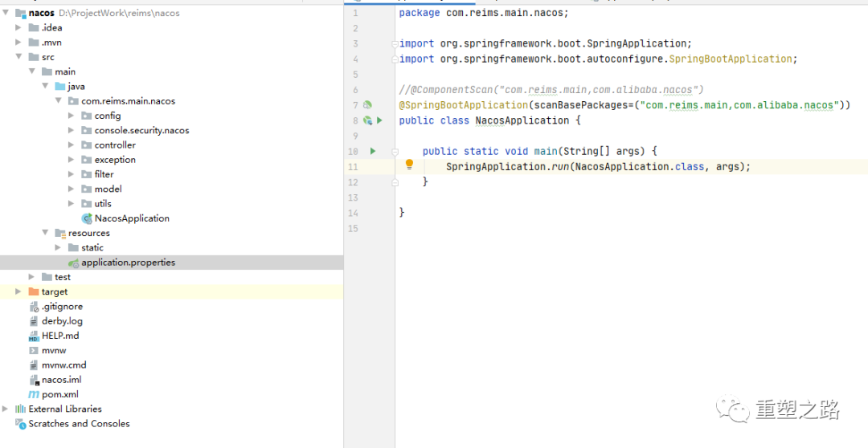Click the .mvn folder icon
Viewport: 868px width, 448px height.
pos(34,43)
